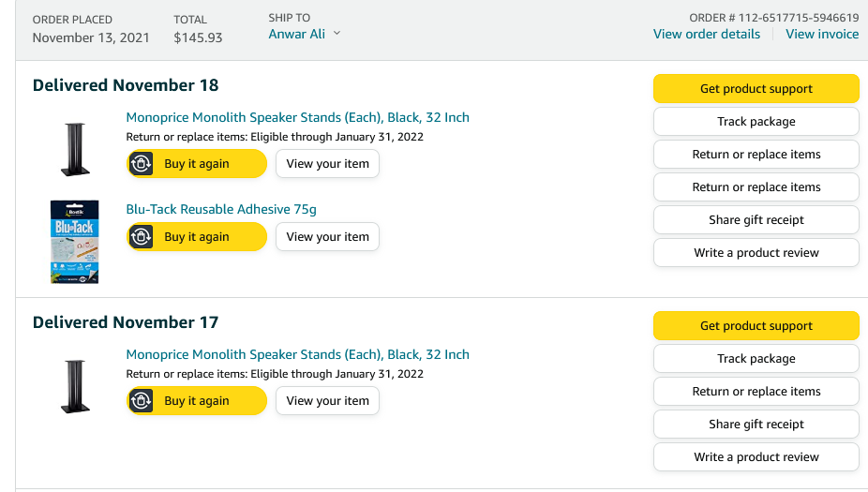
Task: Click the buy-again icon beside Blu-Tack adhesive
Action: click(x=141, y=237)
